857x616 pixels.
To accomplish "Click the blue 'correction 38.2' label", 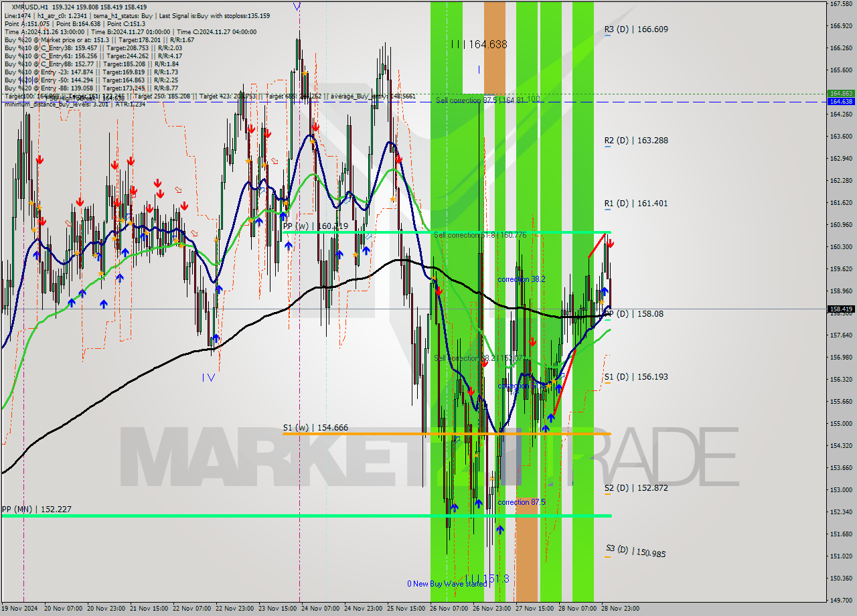I will coord(522,279).
